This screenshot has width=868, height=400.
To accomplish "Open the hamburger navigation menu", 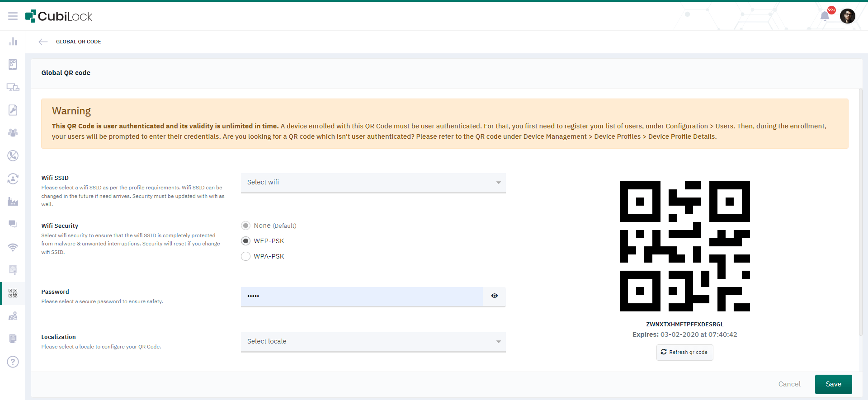I will click(x=13, y=16).
